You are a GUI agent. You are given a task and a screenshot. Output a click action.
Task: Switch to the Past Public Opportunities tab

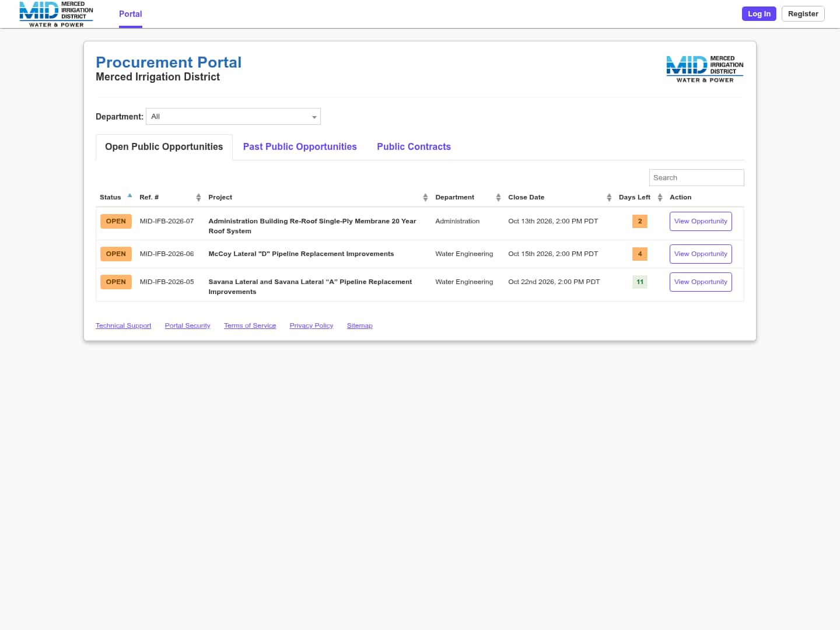pos(300,147)
